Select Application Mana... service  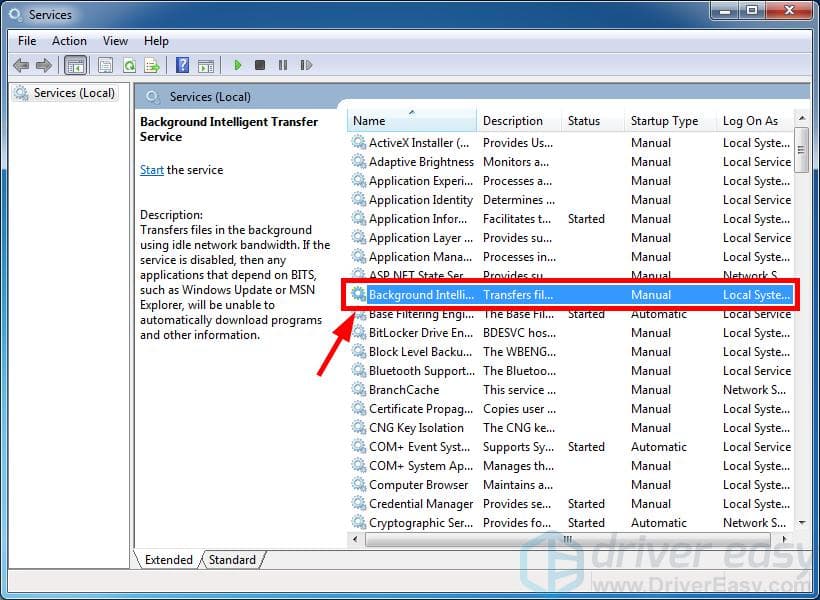[x=571, y=256]
